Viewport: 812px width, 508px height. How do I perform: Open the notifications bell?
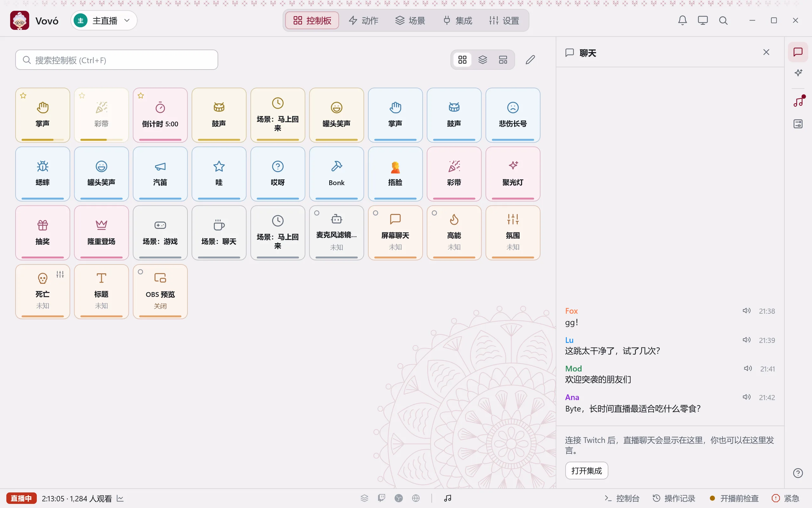pos(682,21)
